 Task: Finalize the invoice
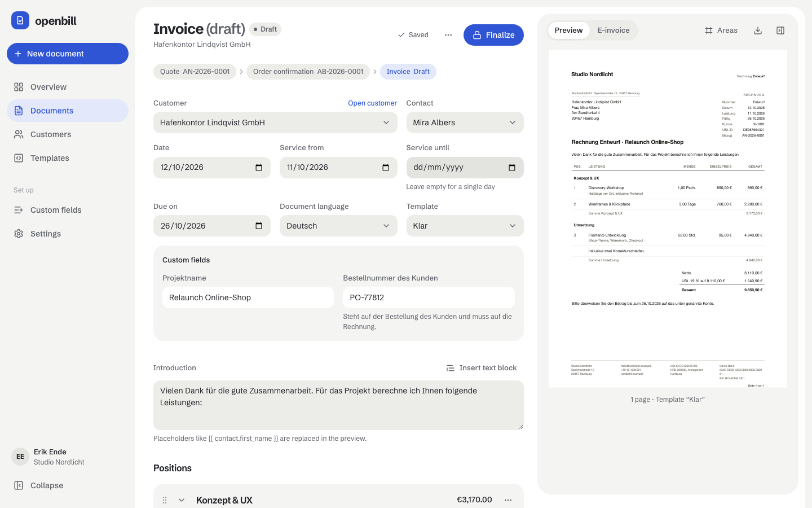click(x=493, y=35)
